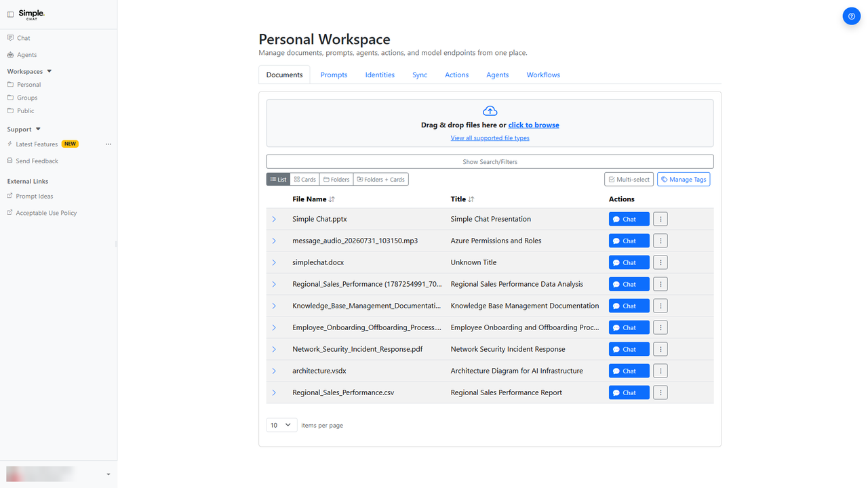
Task: Go to the Personal workspace folder in the sidebar
Action: [24, 85]
